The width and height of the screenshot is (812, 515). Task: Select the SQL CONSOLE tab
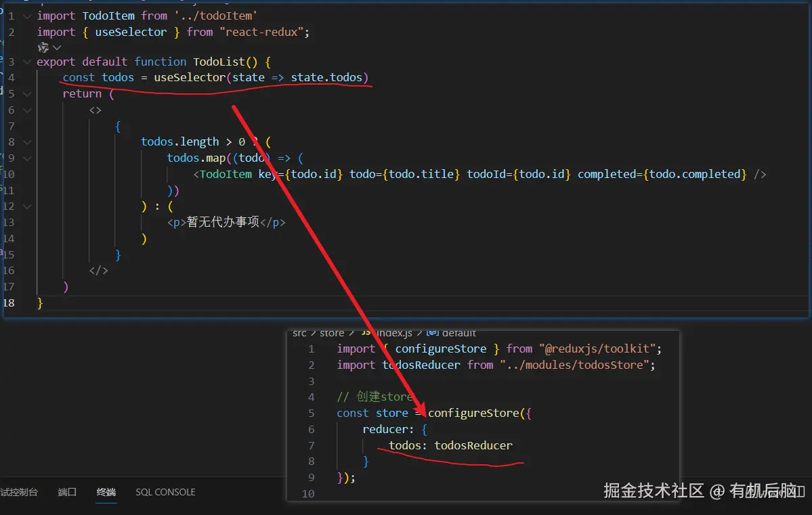pos(165,492)
